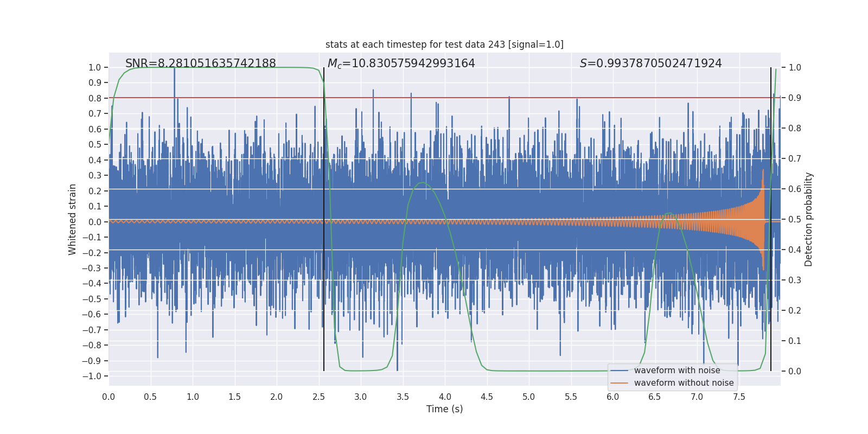Click the plot title for test data 243
Screen dimensions: 868x434
tap(444, 44)
